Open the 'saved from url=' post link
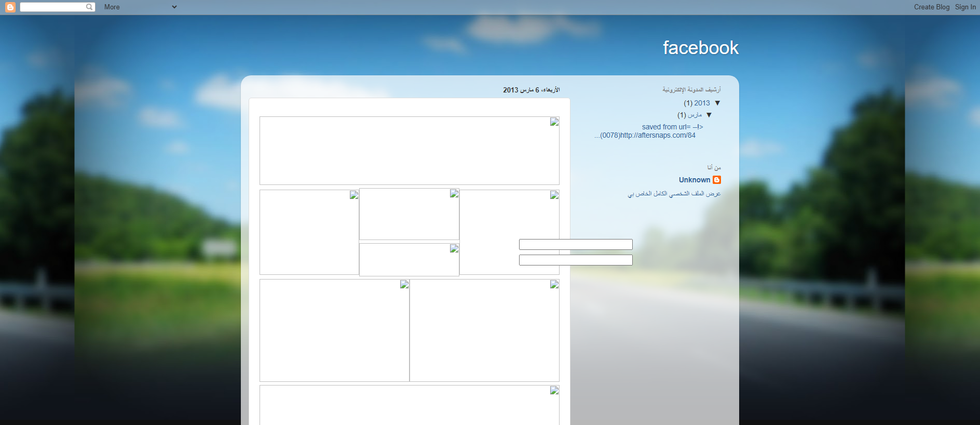The height and width of the screenshot is (425, 980). (x=649, y=131)
